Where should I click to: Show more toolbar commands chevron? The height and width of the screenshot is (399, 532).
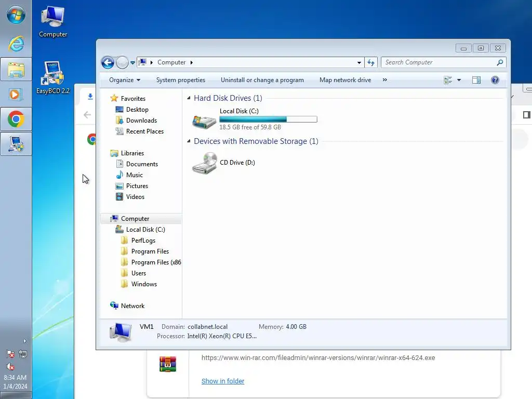pyautogui.click(x=385, y=80)
